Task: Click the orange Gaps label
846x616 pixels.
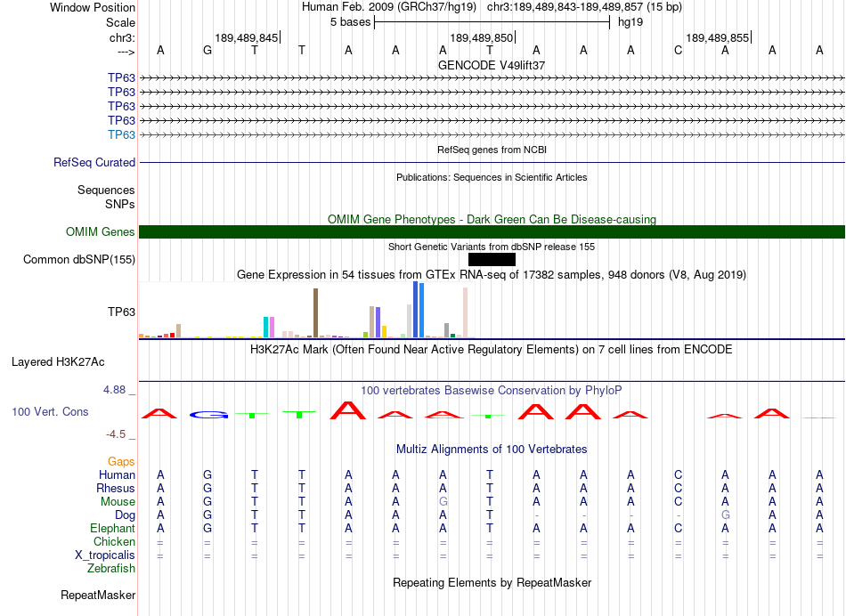Action: tap(121, 462)
